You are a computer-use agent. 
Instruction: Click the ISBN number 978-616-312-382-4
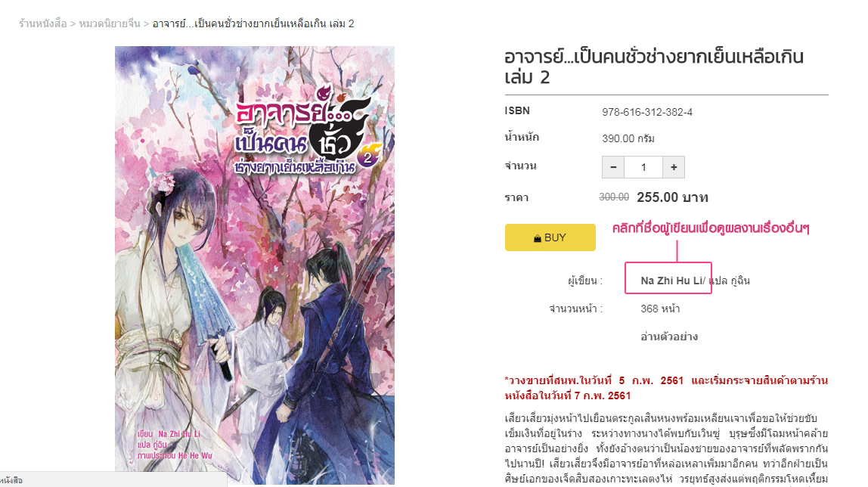tap(647, 113)
